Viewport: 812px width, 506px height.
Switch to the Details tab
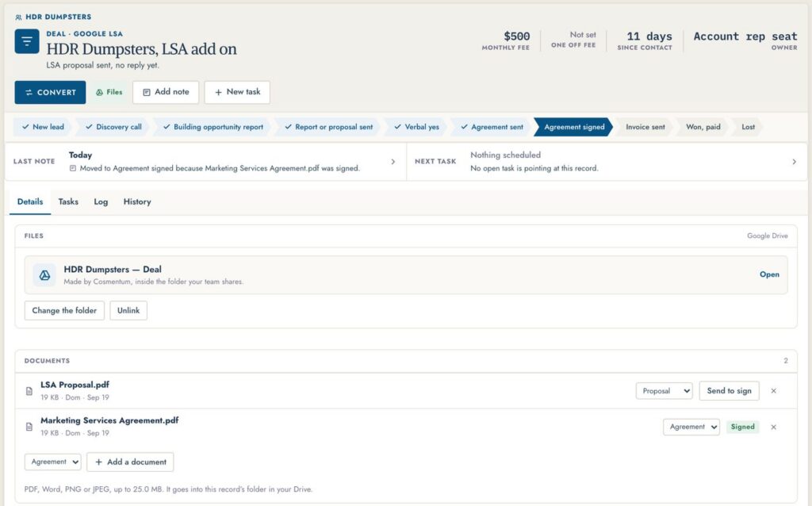coord(30,202)
